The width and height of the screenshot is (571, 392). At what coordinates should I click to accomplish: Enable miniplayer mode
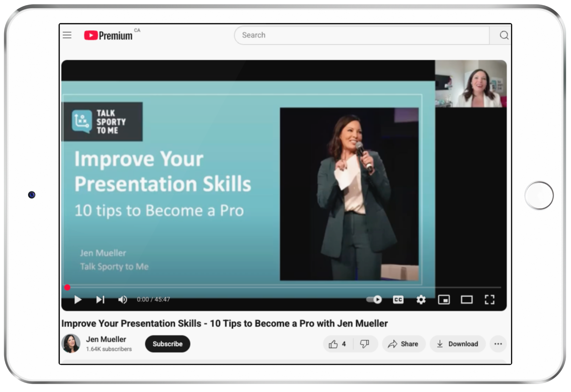tap(444, 300)
